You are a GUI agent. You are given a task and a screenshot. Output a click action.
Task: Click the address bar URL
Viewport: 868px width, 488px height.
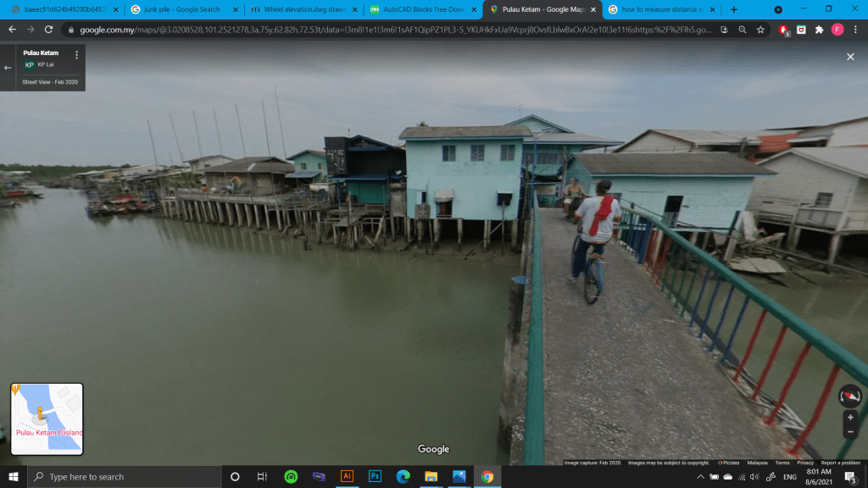click(390, 29)
